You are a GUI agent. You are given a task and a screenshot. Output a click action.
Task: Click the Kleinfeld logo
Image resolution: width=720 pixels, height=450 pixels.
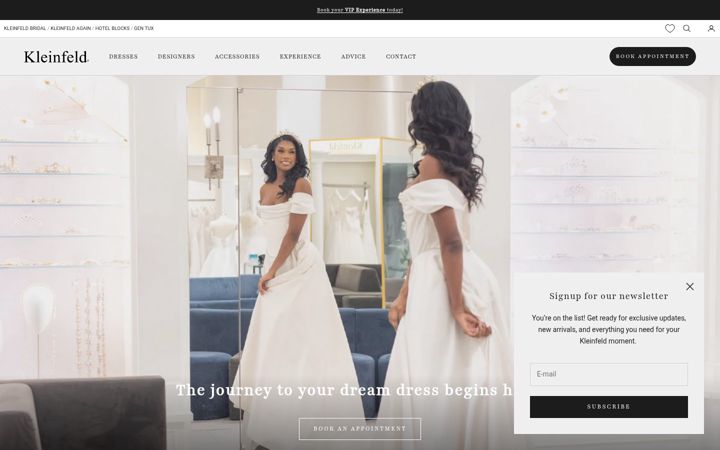(56, 56)
